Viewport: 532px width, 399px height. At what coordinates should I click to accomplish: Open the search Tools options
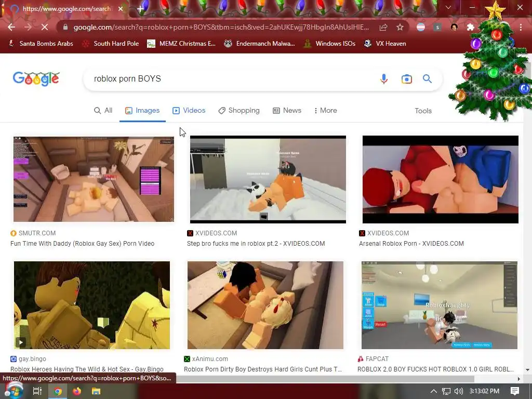[x=423, y=111]
